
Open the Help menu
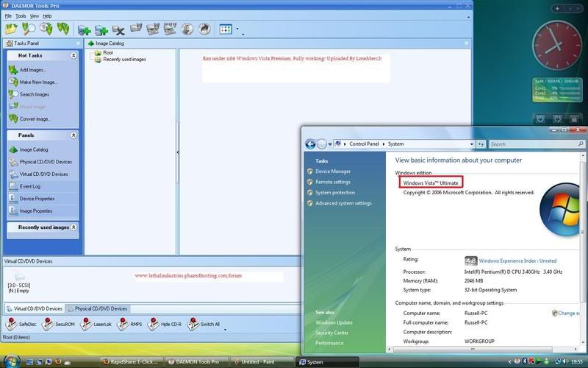coord(47,16)
